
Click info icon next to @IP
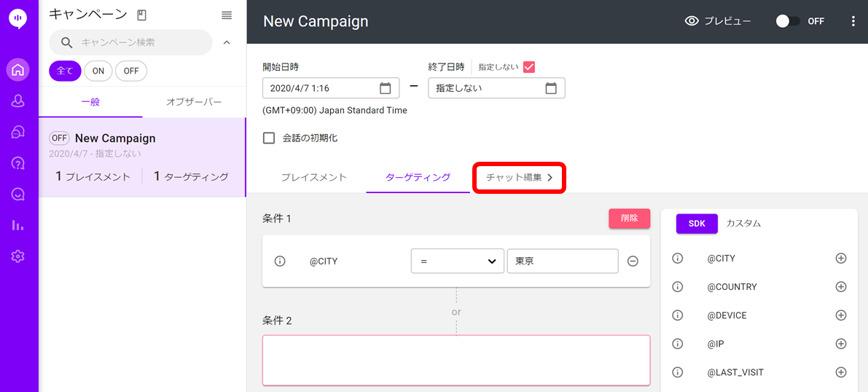(677, 344)
